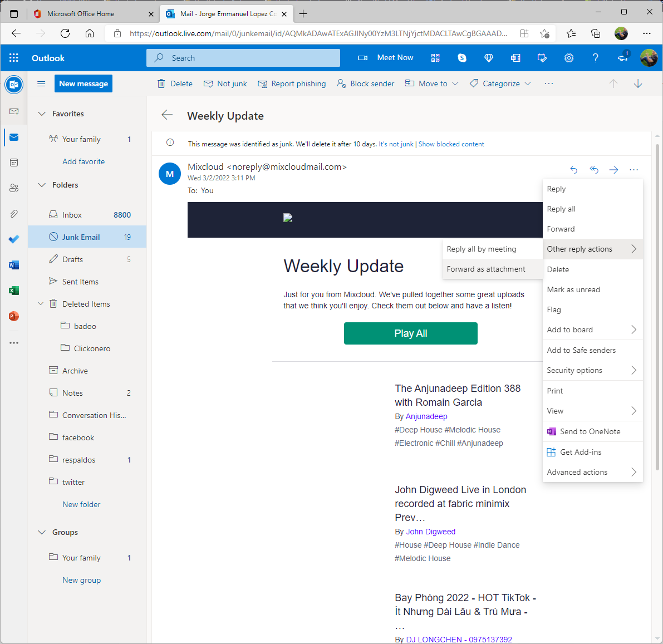663x644 pixels.
Task: Select Get Add-ins menu entry
Action: tap(593, 452)
